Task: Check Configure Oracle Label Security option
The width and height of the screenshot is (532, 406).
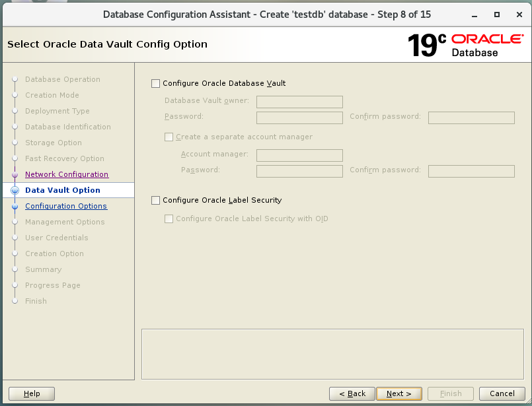Action: tap(156, 200)
